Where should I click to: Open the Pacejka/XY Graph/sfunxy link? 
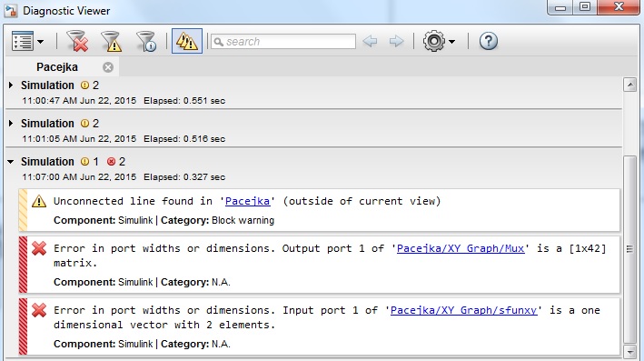click(x=463, y=310)
